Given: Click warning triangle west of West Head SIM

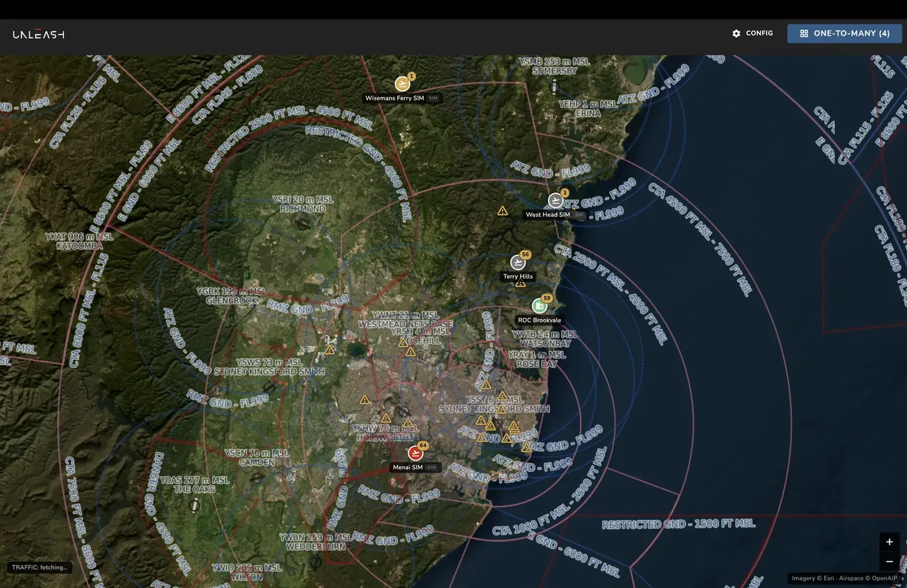Looking at the screenshot, I should click(x=502, y=211).
